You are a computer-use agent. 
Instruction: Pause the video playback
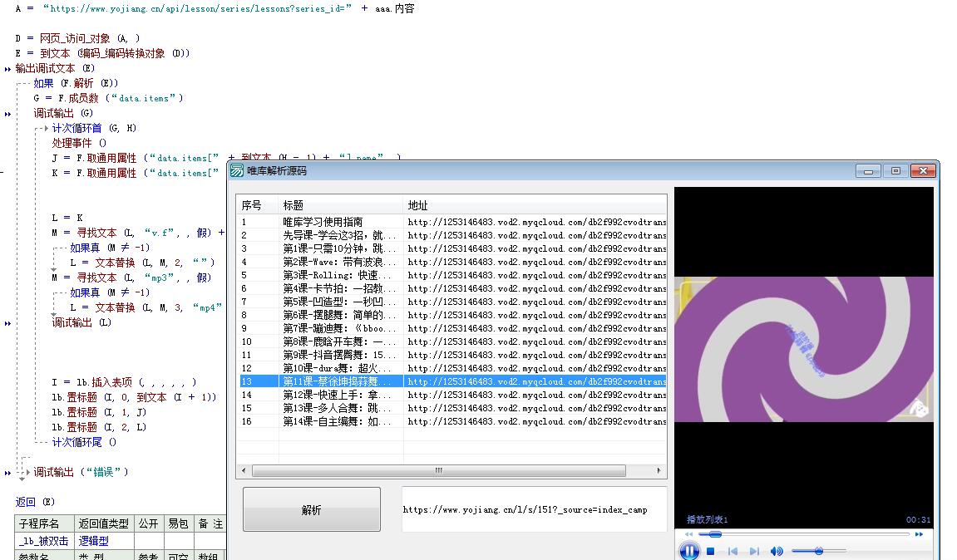pyautogui.click(x=689, y=551)
